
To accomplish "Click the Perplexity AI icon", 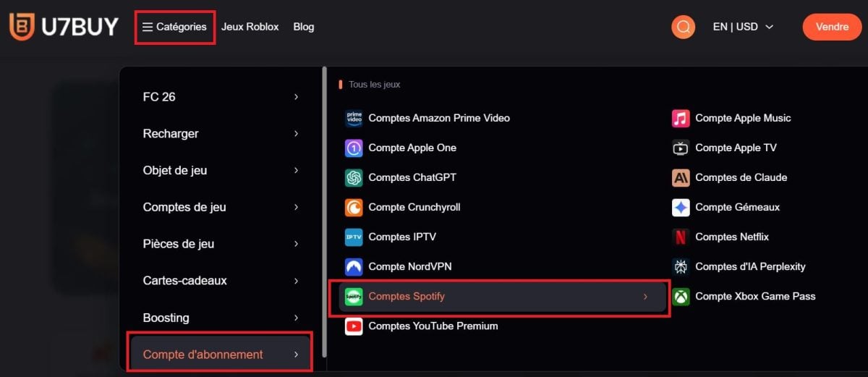I will (681, 266).
